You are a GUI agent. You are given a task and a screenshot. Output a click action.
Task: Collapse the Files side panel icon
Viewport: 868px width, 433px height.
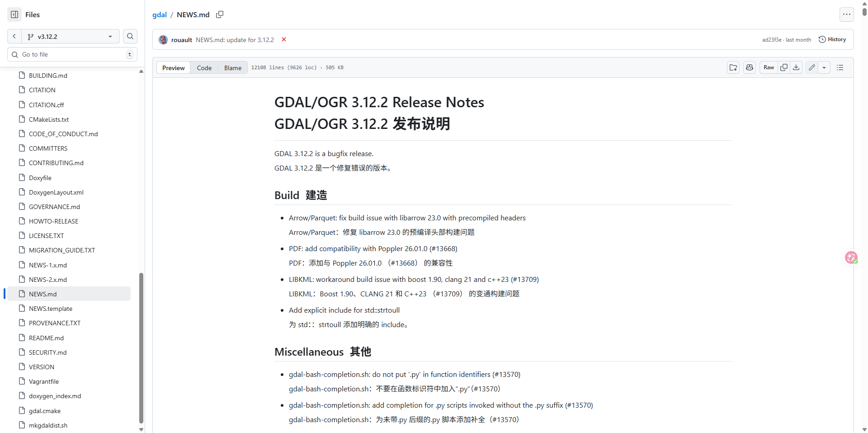[x=14, y=14]
